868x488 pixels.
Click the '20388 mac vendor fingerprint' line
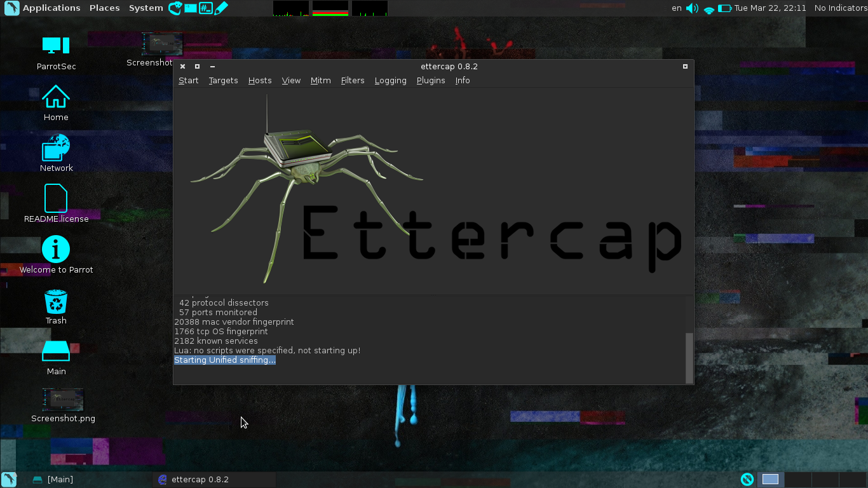click(234, 322)
